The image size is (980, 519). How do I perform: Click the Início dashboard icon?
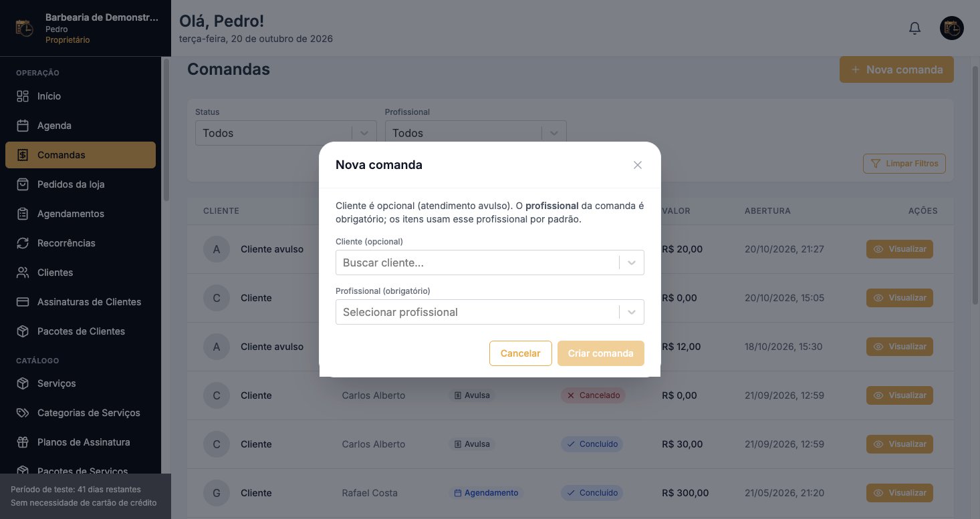pos(23,96)
